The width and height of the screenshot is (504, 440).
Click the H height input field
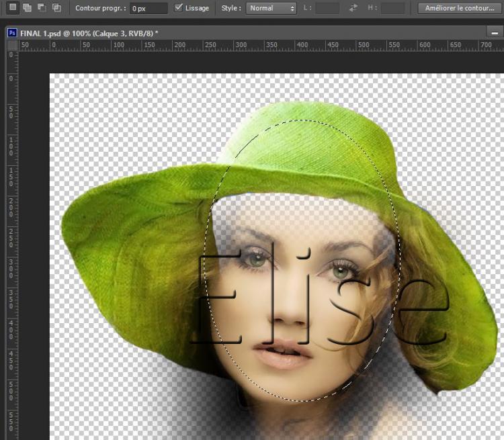pyautogui.click(x=393, y=8)
